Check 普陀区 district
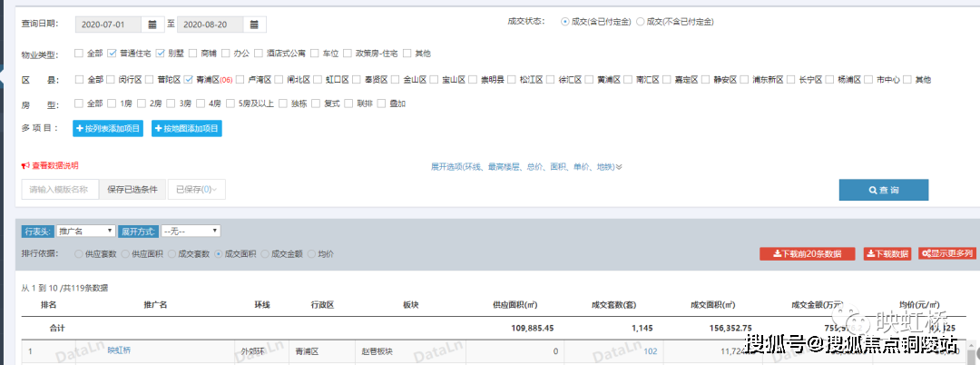Screen dimensions: 980x365 (x=150, y=79)
